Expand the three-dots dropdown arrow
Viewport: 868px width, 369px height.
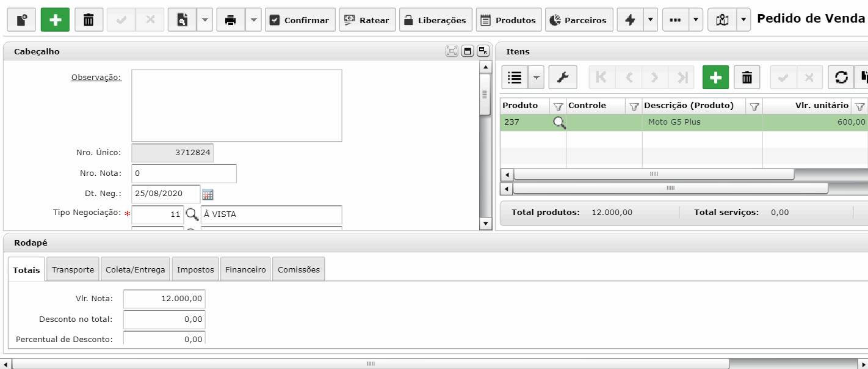696,20
